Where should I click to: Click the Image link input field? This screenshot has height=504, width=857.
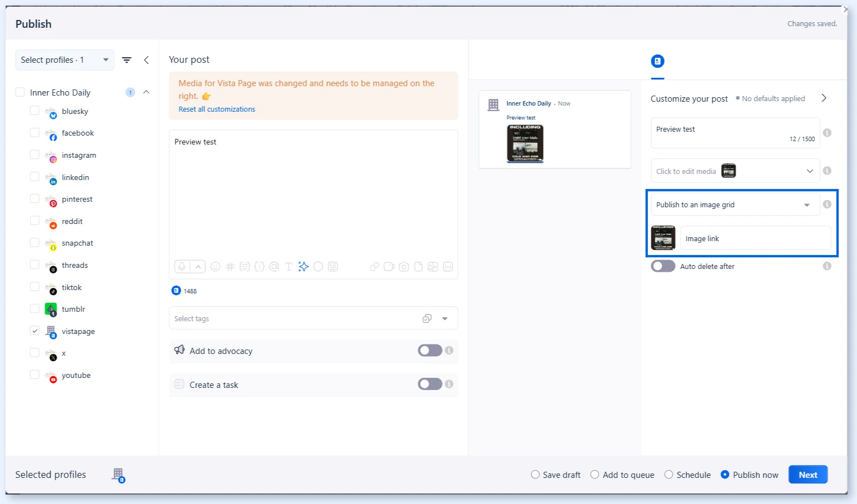pyautogui.click(x=756, y=238)
